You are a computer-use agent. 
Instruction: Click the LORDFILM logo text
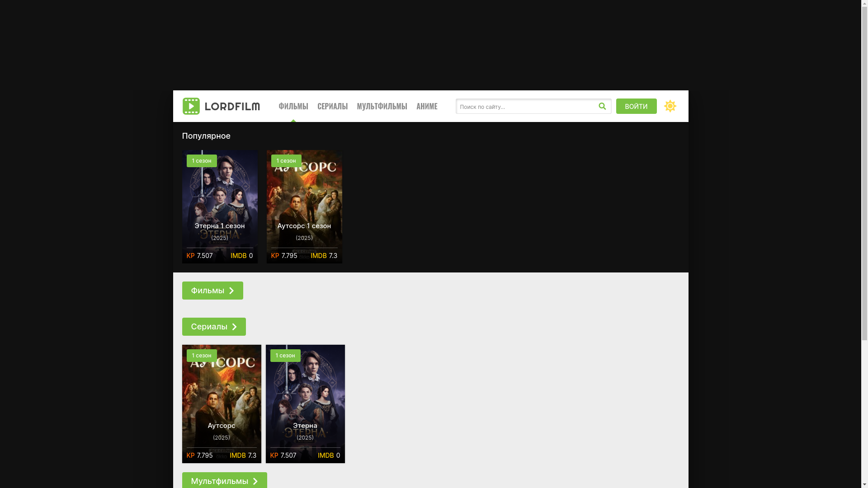[232, 107]
